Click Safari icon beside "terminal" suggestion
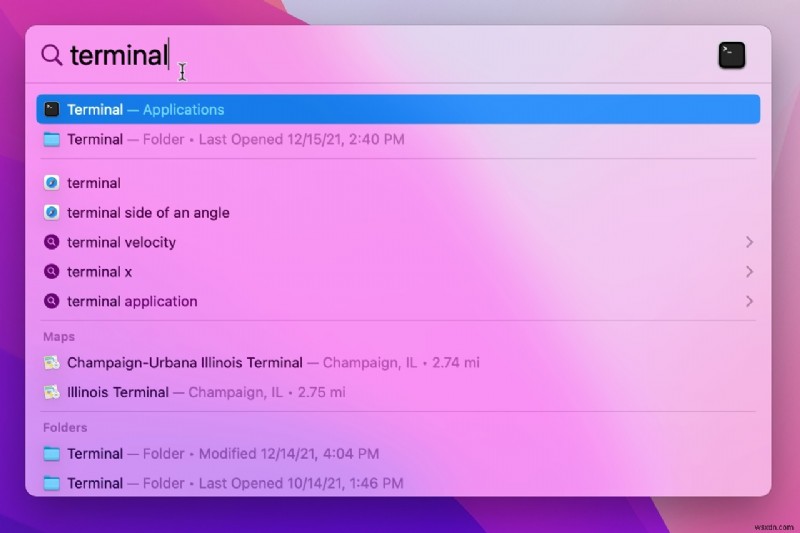 (52, 183)
